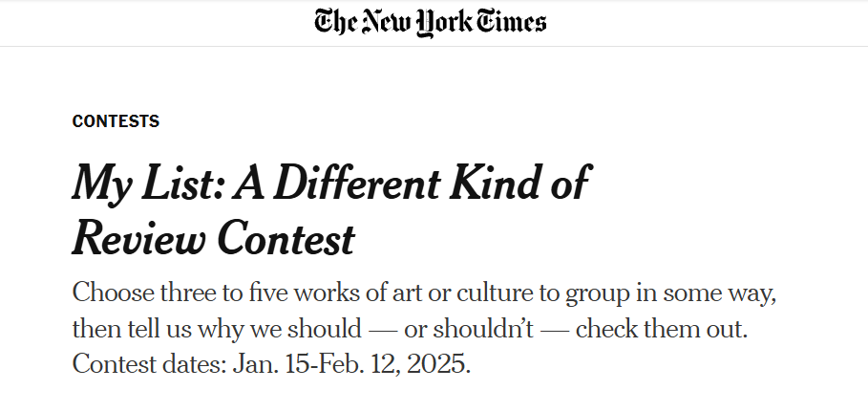
Task: Click the 'Review Contest' headline line
Action: tap(214, 237)
